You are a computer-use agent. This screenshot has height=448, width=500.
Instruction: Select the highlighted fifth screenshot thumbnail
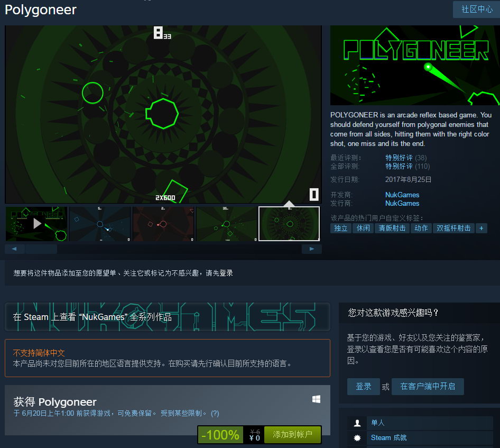[x=289, y=224]
